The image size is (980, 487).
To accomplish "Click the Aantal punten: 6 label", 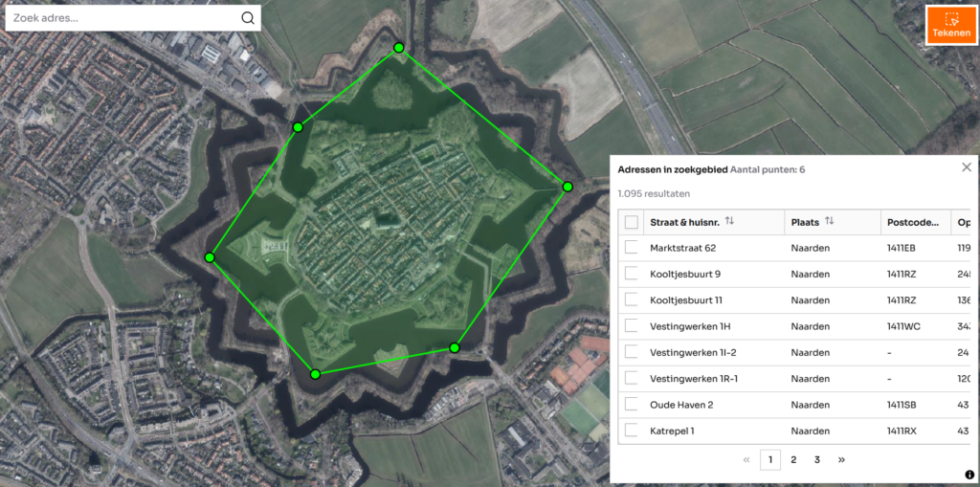I will [768, 169].
